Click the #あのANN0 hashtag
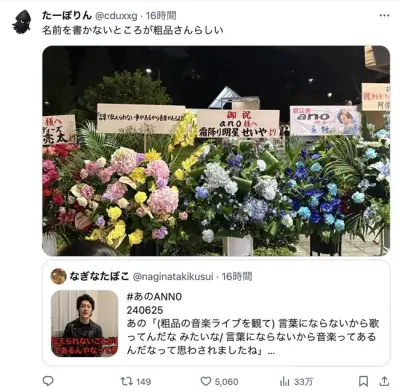The height and width of the screenshot is (392, 400). [154, 297]
